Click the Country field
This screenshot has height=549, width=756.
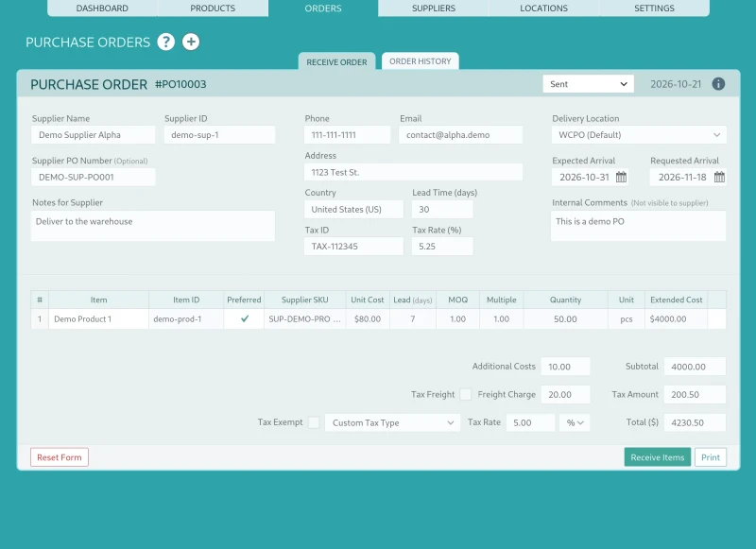[353, 209]
